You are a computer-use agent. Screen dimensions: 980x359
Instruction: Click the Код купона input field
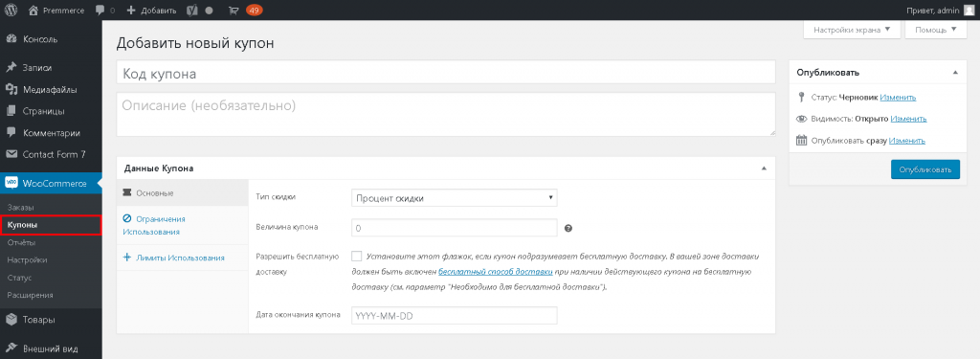coord(446,73)
